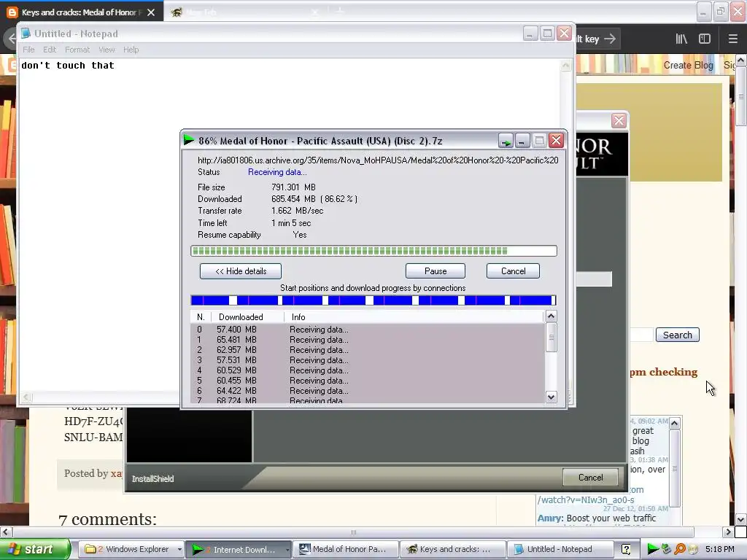This screenshot has height=560, width=747.
Task: Open the Notepad Edit menu
Action: (x=50, y=50)
